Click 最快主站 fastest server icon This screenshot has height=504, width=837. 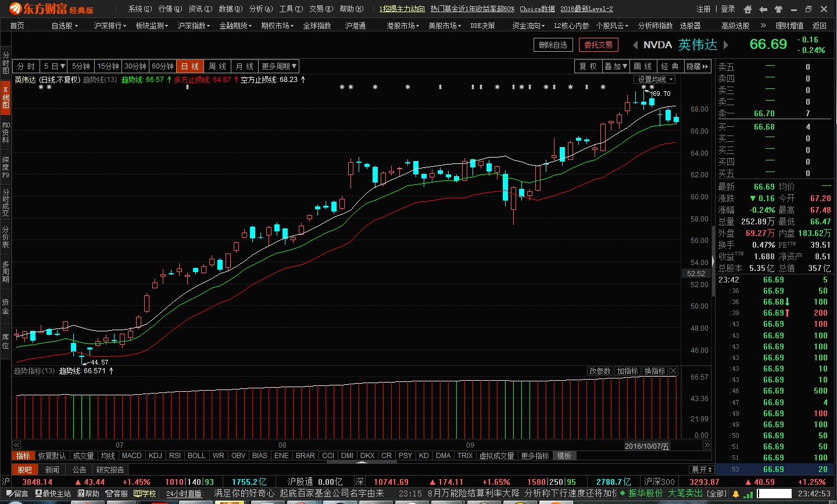(x=53, y=494)
